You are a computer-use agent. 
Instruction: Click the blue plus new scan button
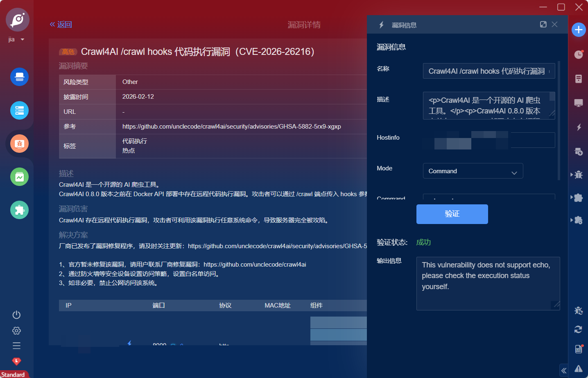tap(578, 29)
